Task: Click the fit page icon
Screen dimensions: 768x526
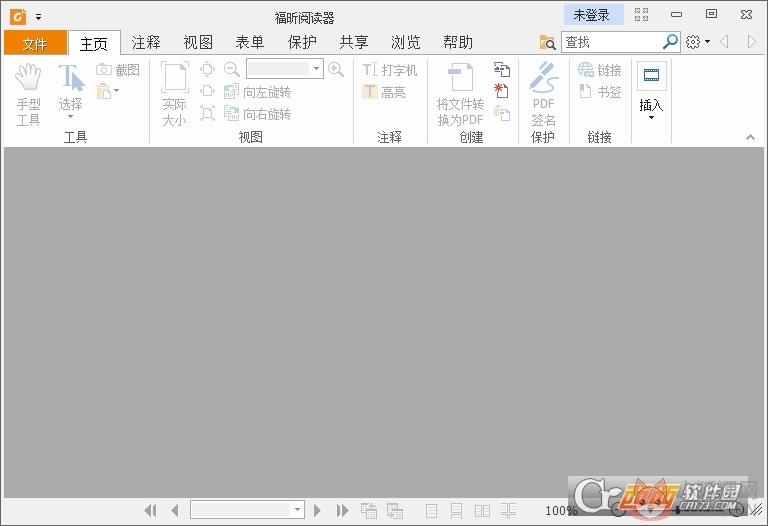Action: [x=207, y=69]
